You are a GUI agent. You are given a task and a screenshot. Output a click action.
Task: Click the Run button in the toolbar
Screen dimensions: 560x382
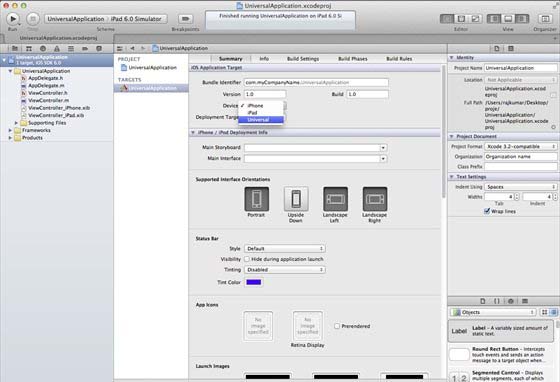13,19
